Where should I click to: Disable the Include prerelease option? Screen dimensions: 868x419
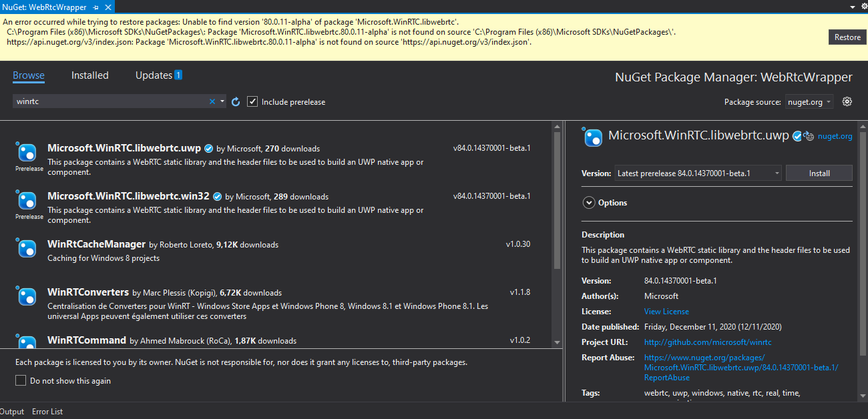252,101
